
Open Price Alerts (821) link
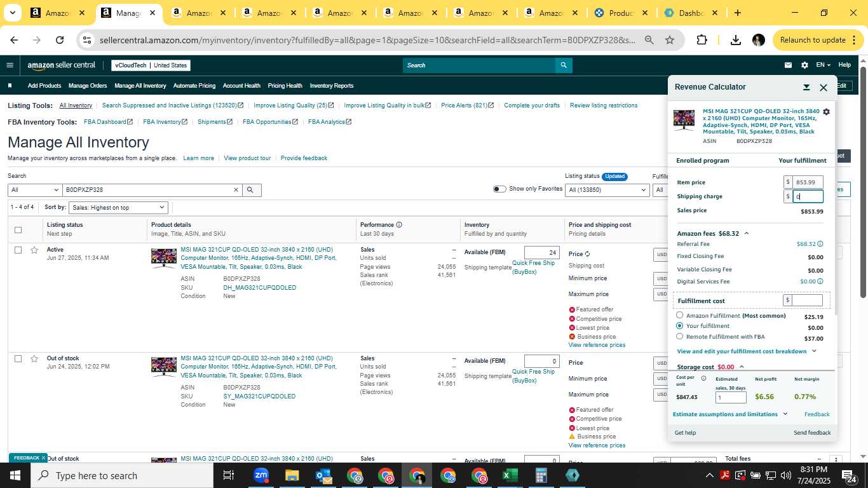[x=468, y=105]
